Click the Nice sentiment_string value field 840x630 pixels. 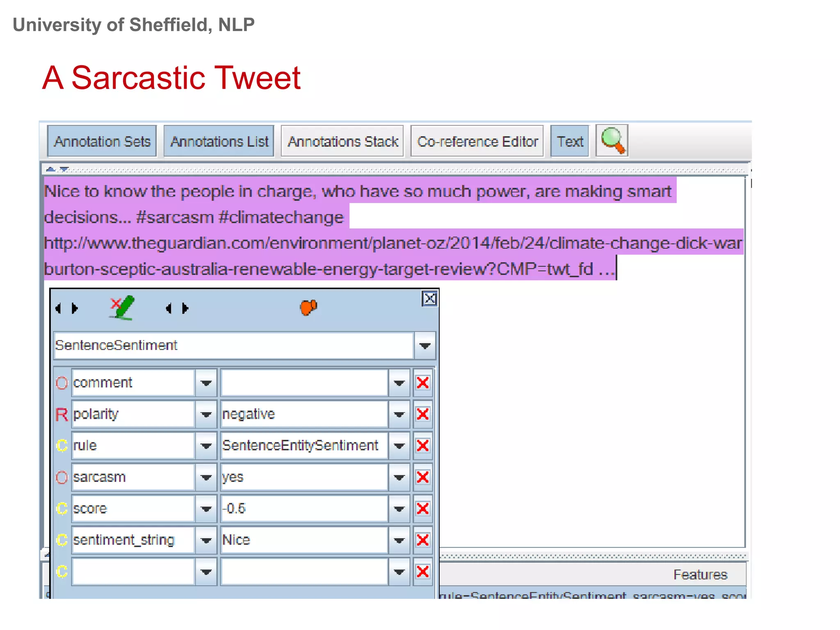pyautogui.click(x=304, y=540)
